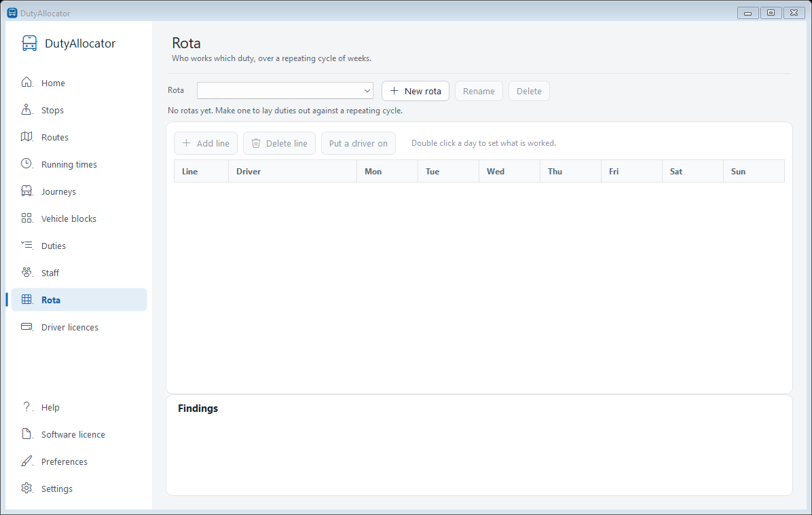Click the Running times clock icon
This screenshot has height=515, width=812.
click(x=27, y=164)
